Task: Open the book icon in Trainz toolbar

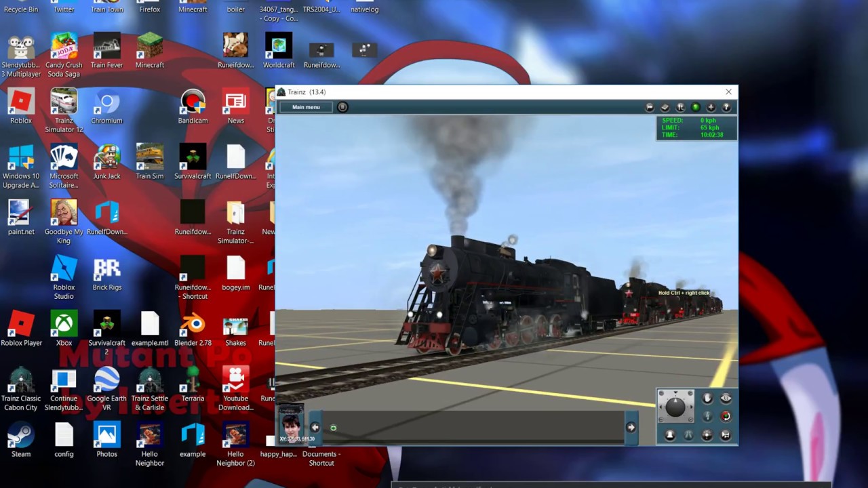Action: coord(665,107)
